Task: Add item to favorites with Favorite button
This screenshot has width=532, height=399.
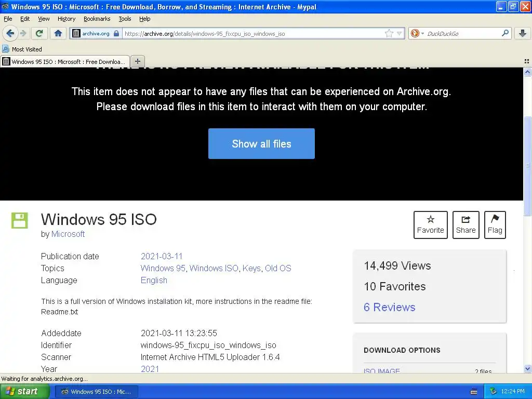Action: (430, 224)
